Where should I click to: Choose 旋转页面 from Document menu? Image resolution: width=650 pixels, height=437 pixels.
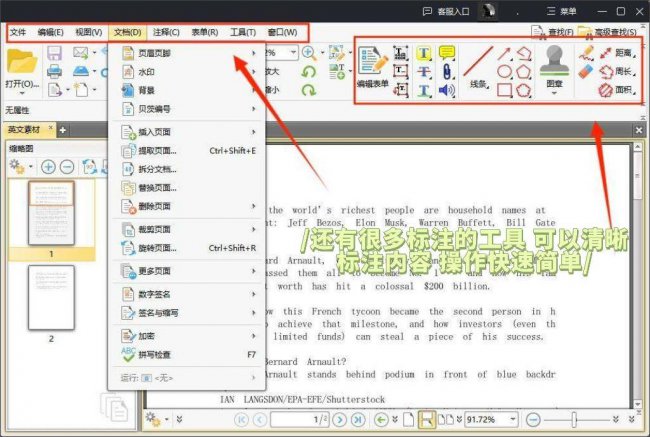point(189,248)
